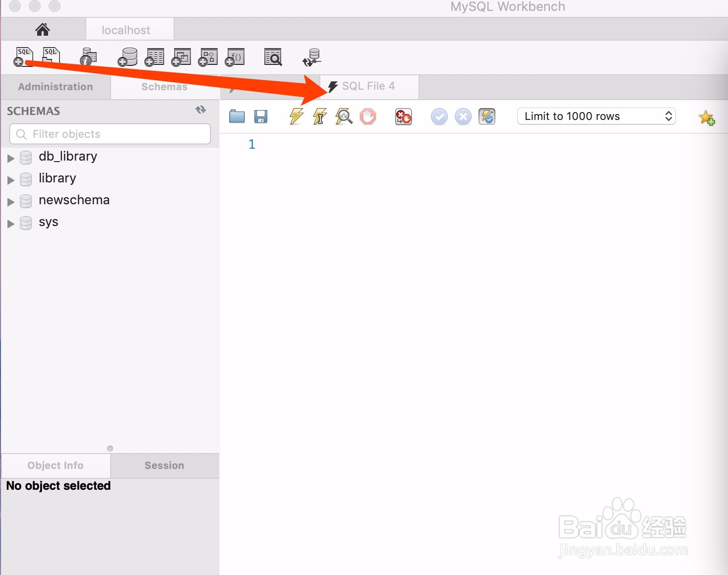Execute the SQL script with lightning icon
Viewport: 728px width, 575px height.
coord(297,116)
